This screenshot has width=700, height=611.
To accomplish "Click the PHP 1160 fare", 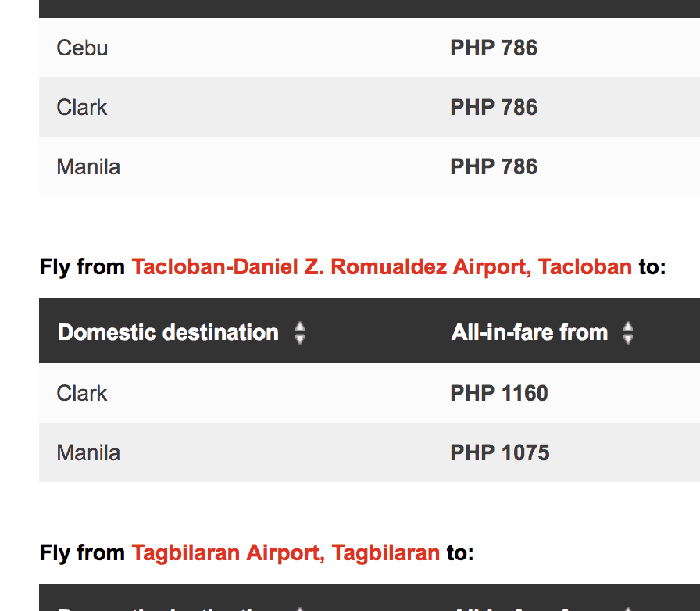I will [x=499, y=393].
